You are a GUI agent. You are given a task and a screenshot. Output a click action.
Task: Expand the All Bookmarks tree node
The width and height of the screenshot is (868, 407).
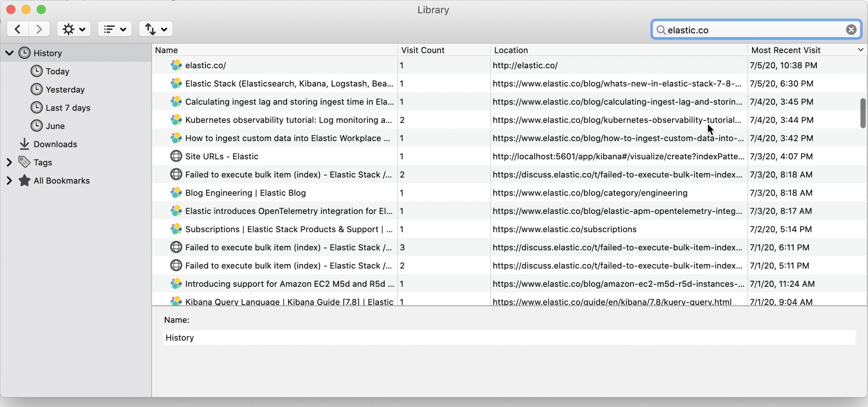point(9,181)
